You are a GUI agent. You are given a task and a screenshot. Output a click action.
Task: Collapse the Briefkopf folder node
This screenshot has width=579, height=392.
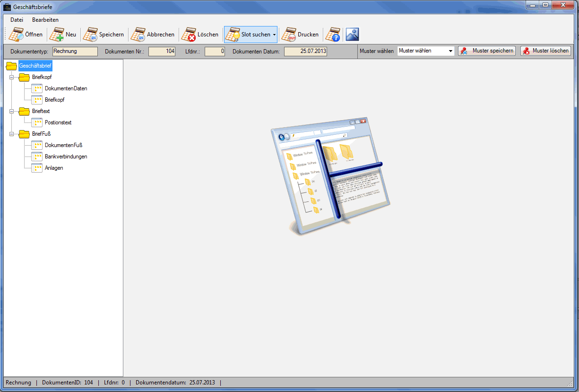[x=11, y=77]
